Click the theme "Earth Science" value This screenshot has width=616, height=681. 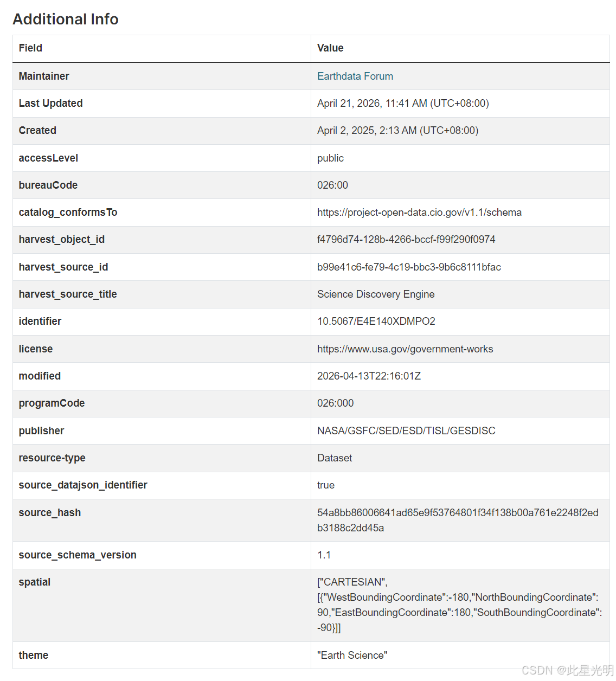[352, 656]
